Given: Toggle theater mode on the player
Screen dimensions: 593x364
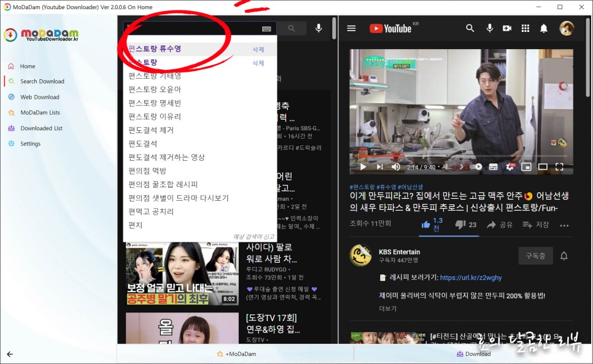Looking at the screenshot, I should pyautogui.click(x=543, y=166).
